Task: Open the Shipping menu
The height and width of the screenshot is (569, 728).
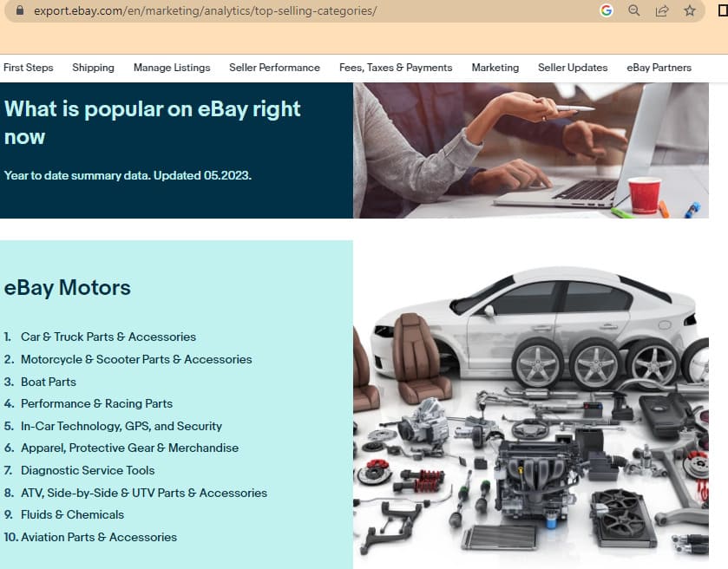Action: (94, 68)
